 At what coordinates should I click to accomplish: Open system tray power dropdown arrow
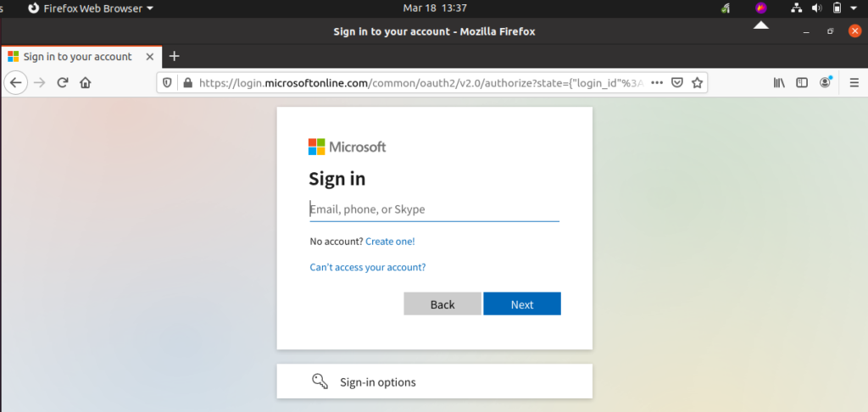853,8
